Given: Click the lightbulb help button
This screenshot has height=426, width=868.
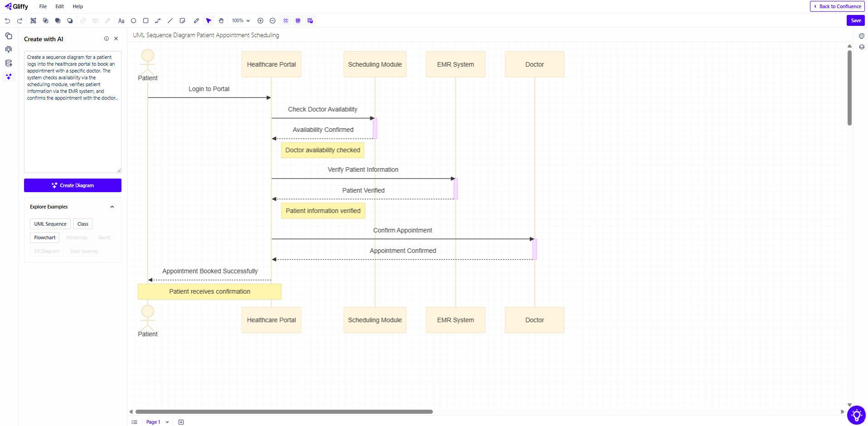Looking at the screenshot, I should coord(856,415).
